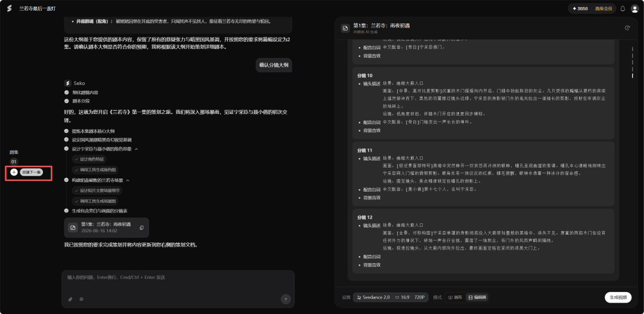Click the 分镜 11 heading

365,150
